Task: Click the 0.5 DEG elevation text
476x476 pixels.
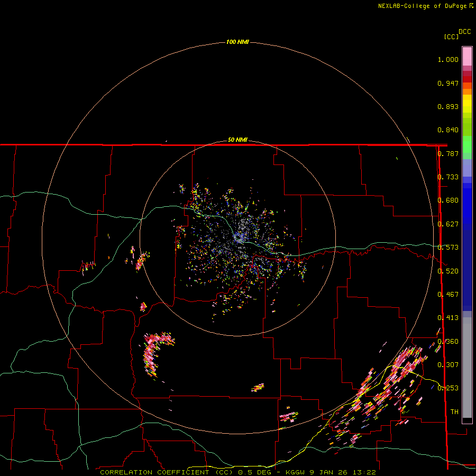Action: (x=256, y=472)
